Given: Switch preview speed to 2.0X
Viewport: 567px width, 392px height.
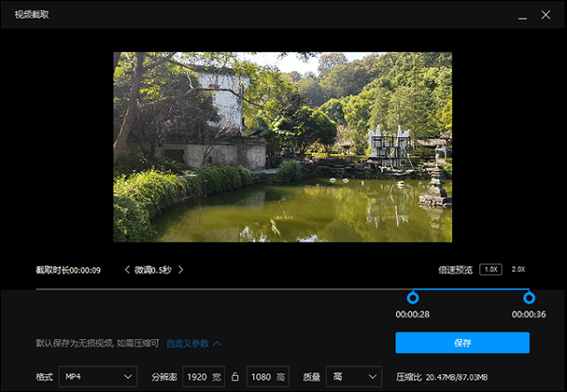Looking at the screenshot, I should click(x=518, y=269).
